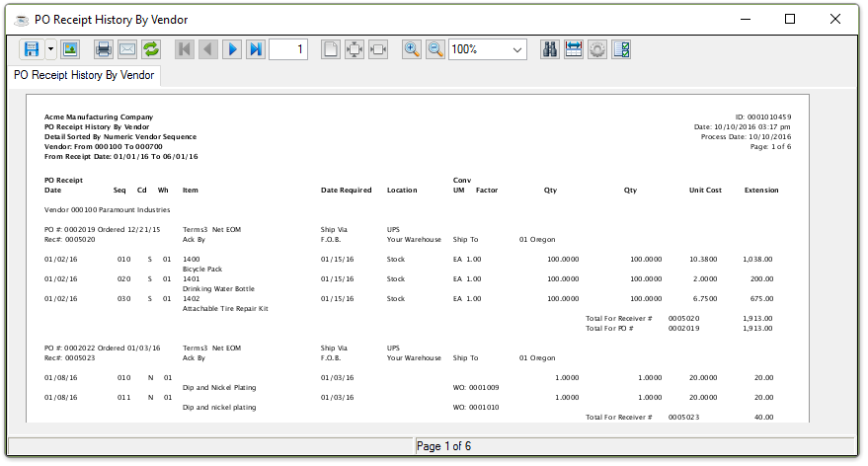868x466 pixels.
Task: Go to the previous page
Action: [x=207, y=49]
